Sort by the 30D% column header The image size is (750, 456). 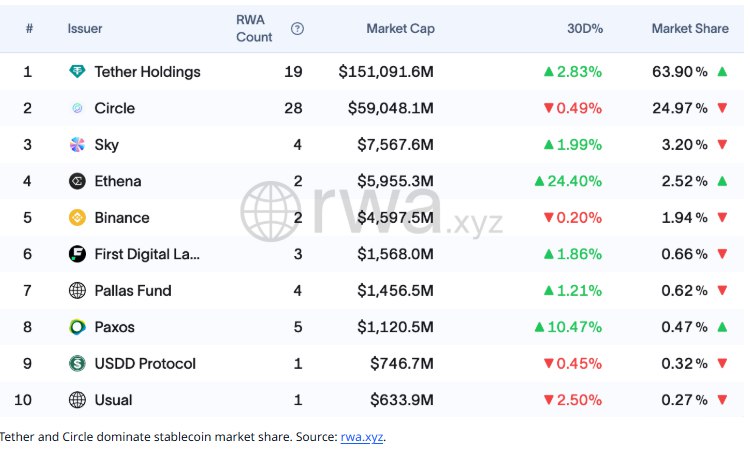[x=585, y=29]
